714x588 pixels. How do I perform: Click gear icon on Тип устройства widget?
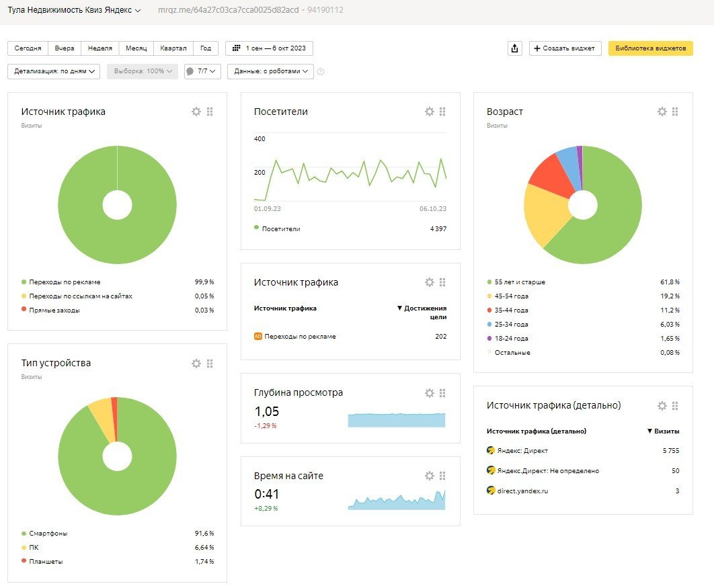click(196, 363)
